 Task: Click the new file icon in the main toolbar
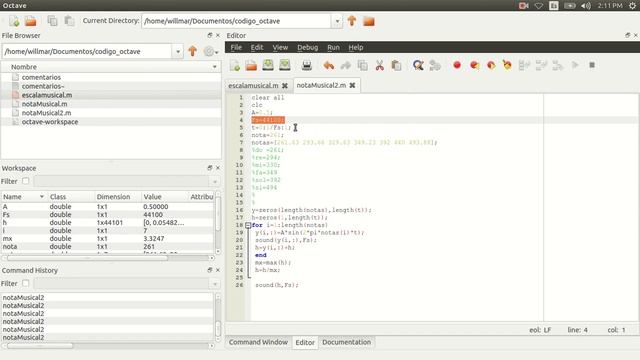point(14,21)
